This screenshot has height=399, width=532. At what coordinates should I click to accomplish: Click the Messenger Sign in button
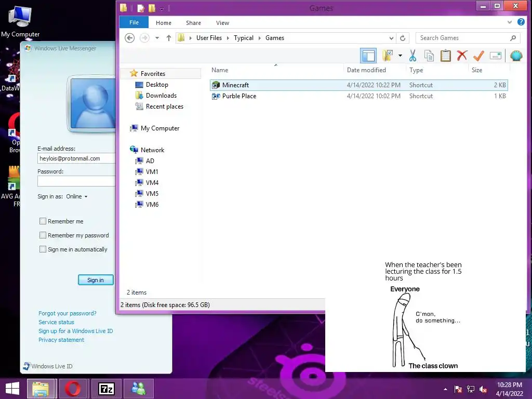click(96, 280)
